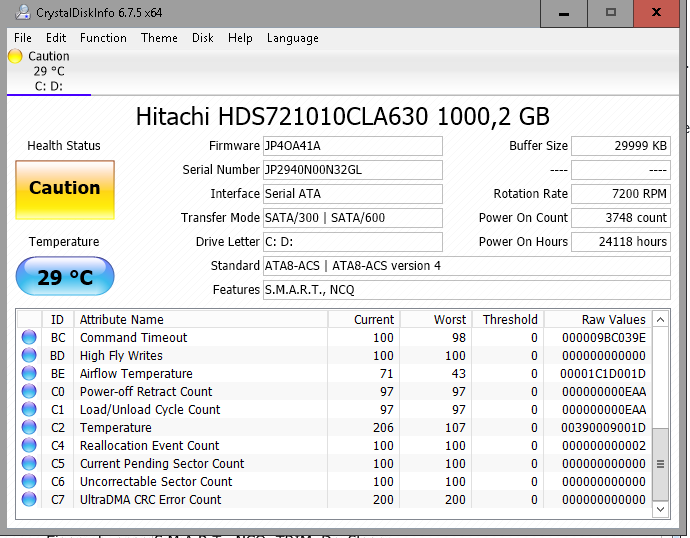
Task: Click the Interface field Serial ATA
Action: click(353, 194)
